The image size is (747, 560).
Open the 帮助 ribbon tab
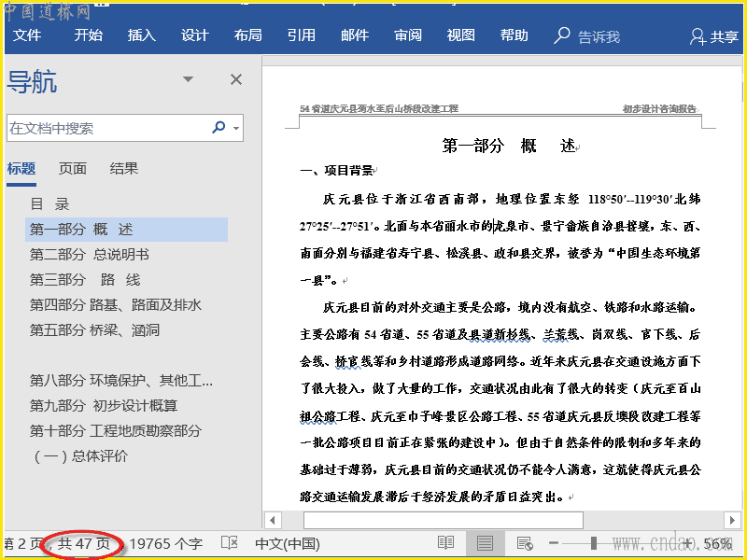pos(514,35)
